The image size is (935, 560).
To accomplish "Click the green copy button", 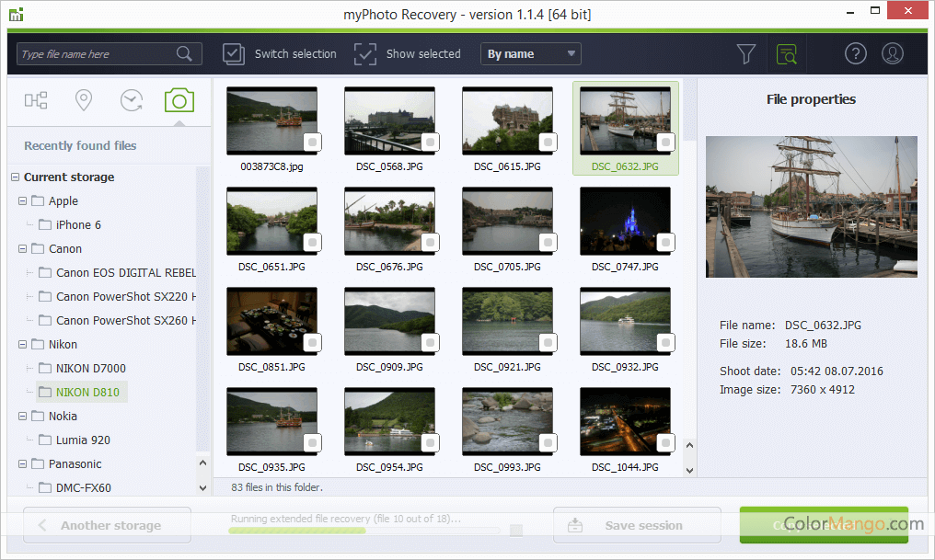I will (824, 525).
